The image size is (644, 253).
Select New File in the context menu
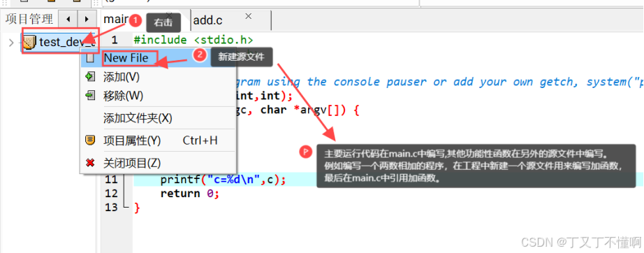point(158,58)
